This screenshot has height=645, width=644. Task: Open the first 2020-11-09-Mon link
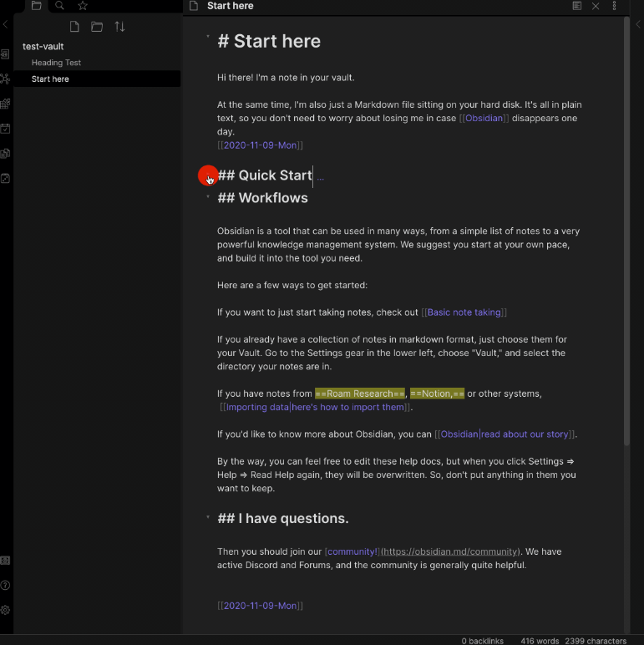(260, 145)
